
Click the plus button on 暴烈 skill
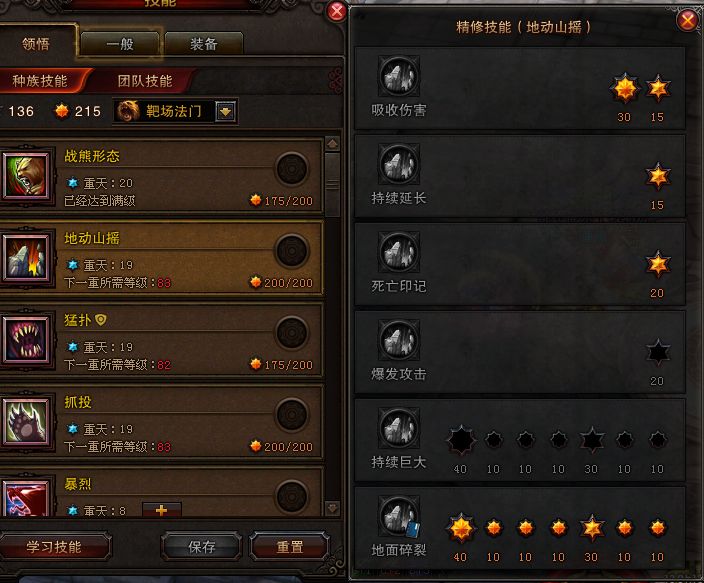click(162, 510)
